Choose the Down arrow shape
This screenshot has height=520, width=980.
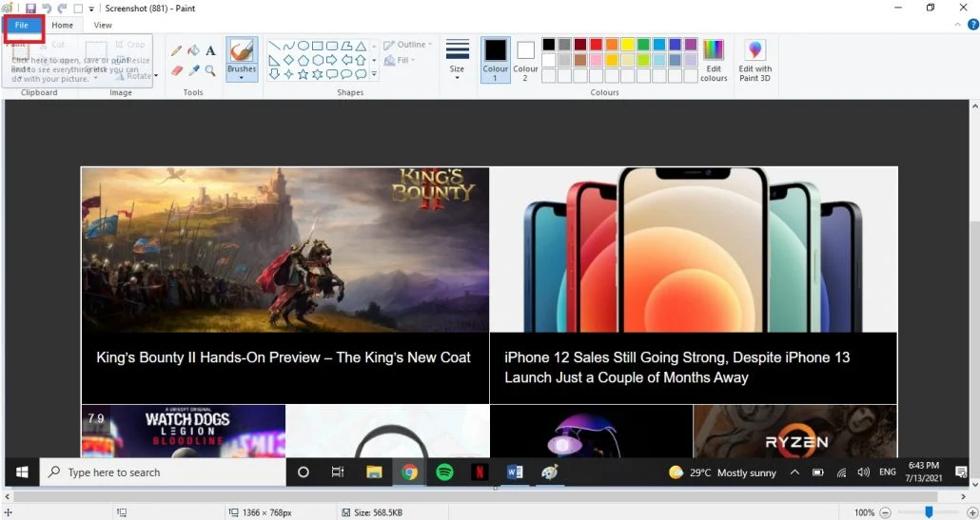[274, 74]
